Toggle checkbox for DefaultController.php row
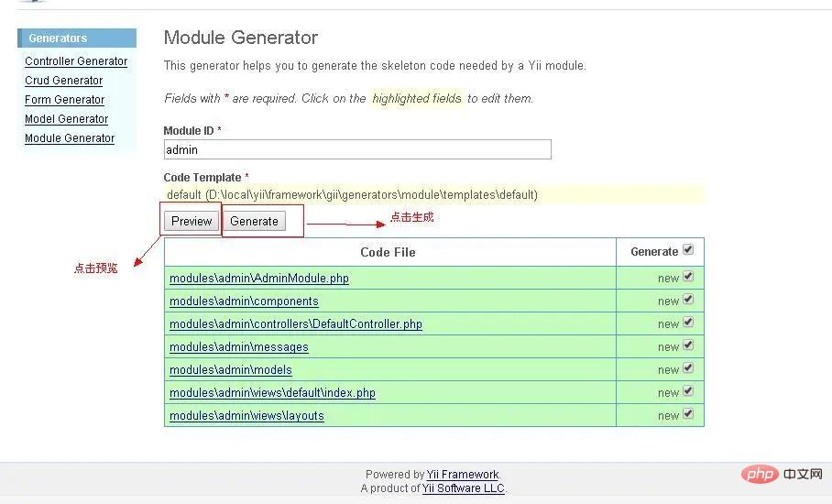Image resolution: width=832 pixels, height=504 pixels. click(688, 323)
